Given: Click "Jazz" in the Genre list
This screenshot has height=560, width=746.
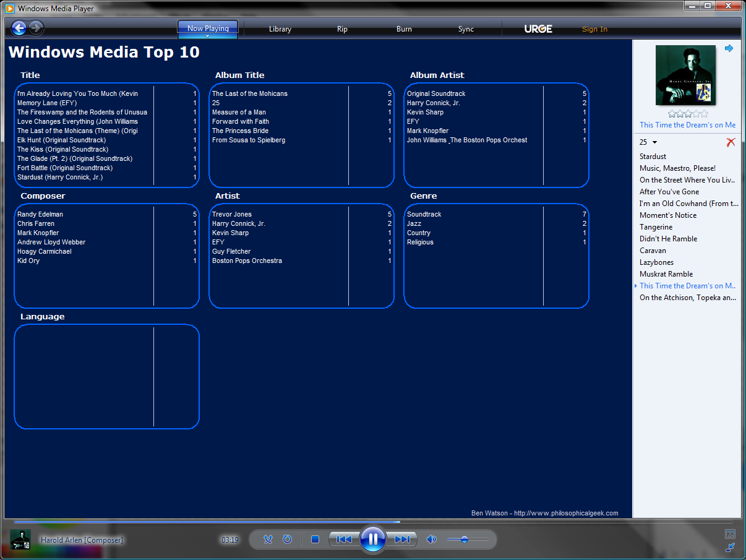Looking at the screenshot, I should click(414, 223).
